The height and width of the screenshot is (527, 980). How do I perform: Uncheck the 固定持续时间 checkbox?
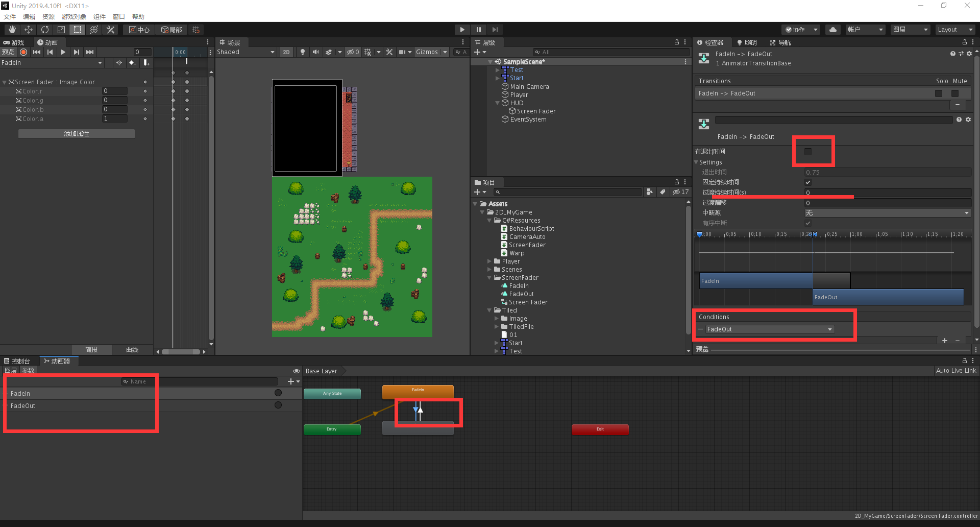click(x=808, y=182)
